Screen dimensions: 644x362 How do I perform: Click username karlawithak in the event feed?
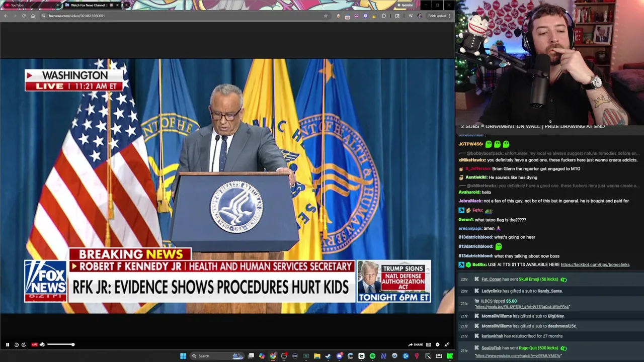click(x=492, y=336)
